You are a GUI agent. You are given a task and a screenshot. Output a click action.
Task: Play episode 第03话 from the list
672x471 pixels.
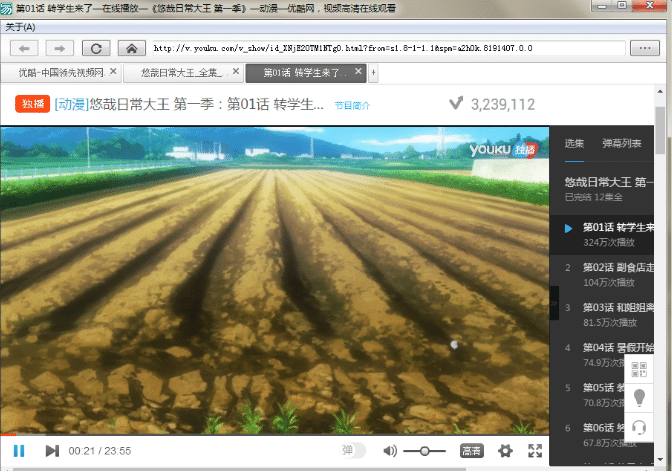click(615, 307)
